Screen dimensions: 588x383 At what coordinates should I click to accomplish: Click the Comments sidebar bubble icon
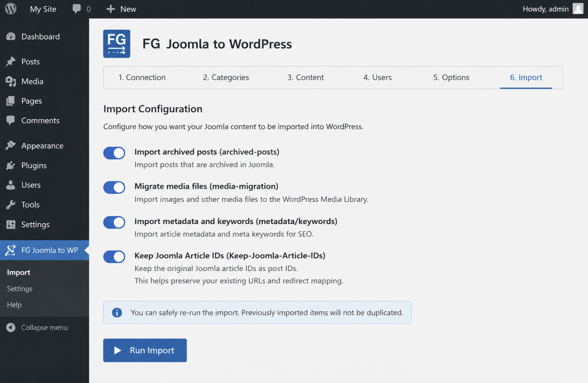pyautogui.click(x=11, y=120)
